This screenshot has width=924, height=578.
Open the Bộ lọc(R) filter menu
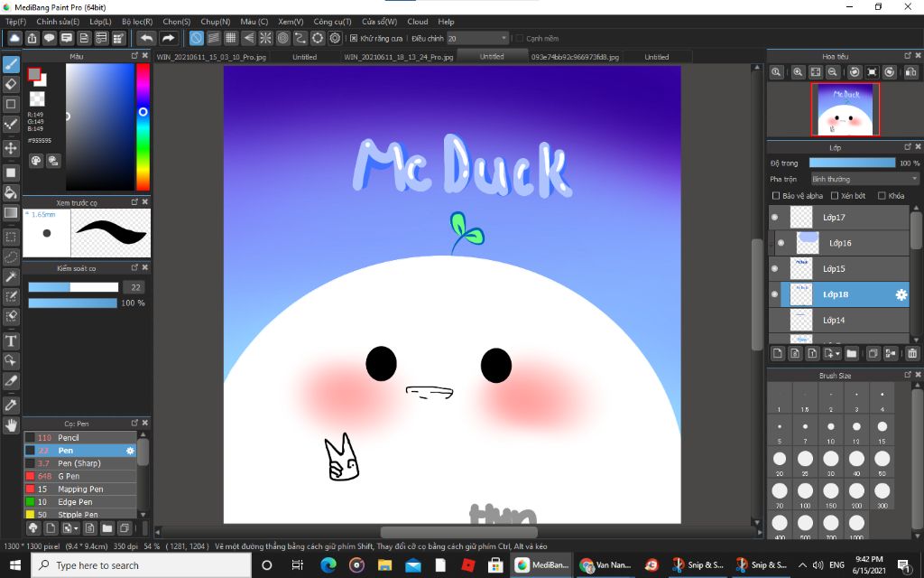click(x=137, y=22)
